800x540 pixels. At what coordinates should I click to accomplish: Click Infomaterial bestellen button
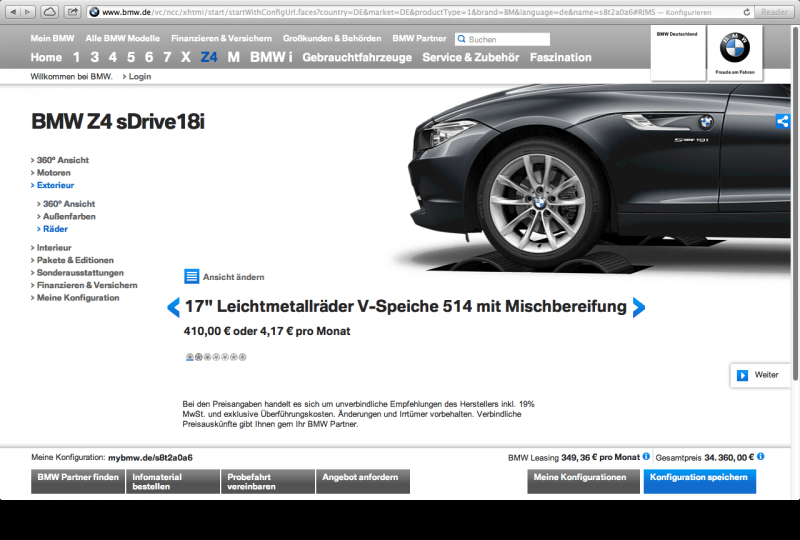coord(173,481)
